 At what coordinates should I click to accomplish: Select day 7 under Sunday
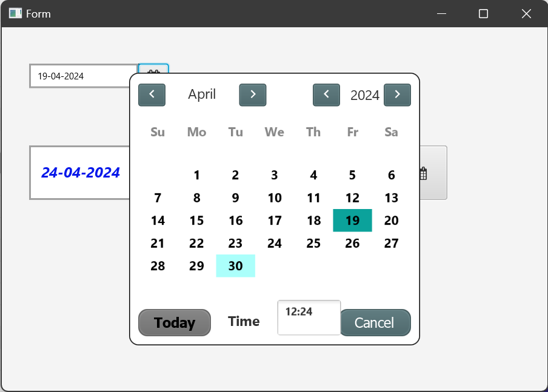[158, 198]
